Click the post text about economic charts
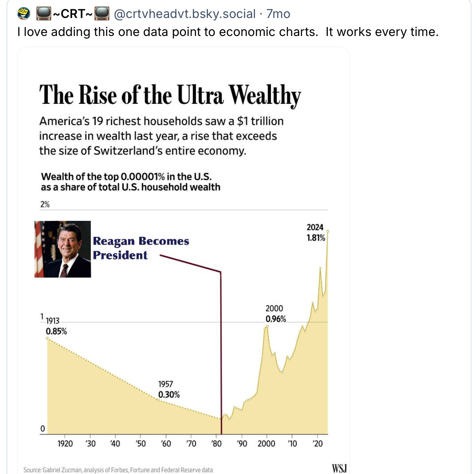 tap(228, 32)
